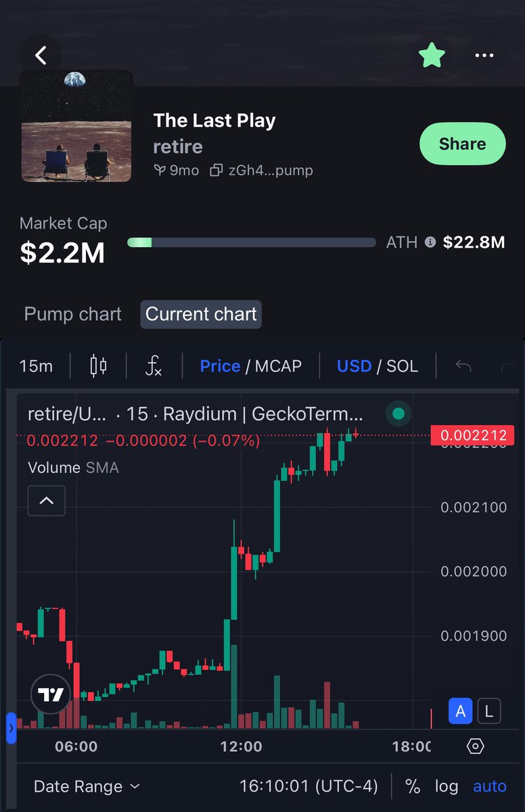Select Price display mode
The image size is (525, 812).
220,366
